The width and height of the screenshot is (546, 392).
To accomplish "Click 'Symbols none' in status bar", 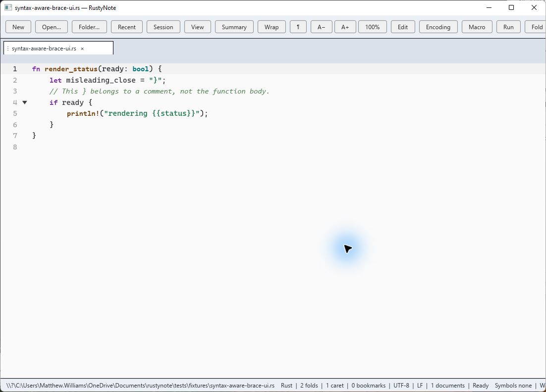I will tap(513, 386).
